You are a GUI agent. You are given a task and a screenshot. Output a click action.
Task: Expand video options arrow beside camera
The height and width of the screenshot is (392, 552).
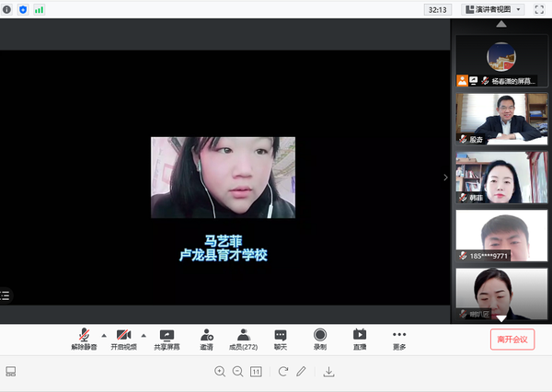coord(143,335)
